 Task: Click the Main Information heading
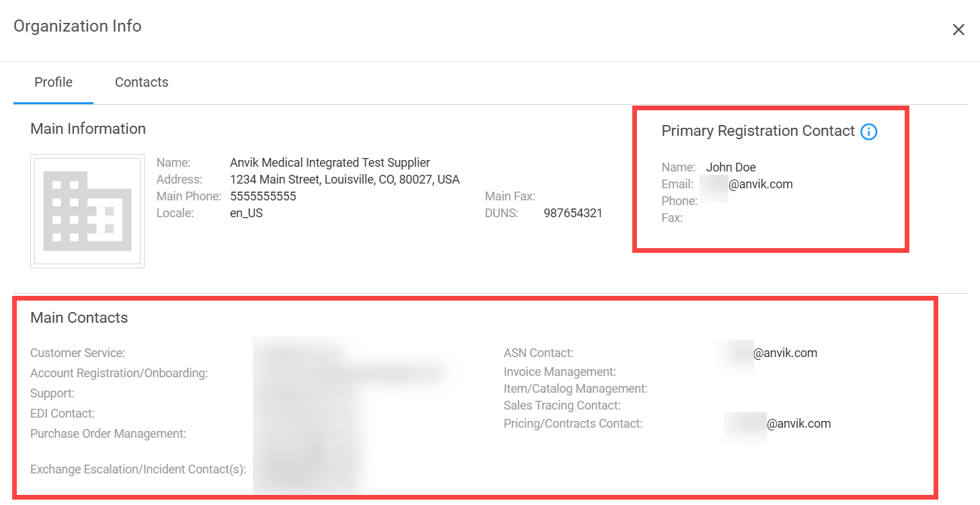pos(88,129)
